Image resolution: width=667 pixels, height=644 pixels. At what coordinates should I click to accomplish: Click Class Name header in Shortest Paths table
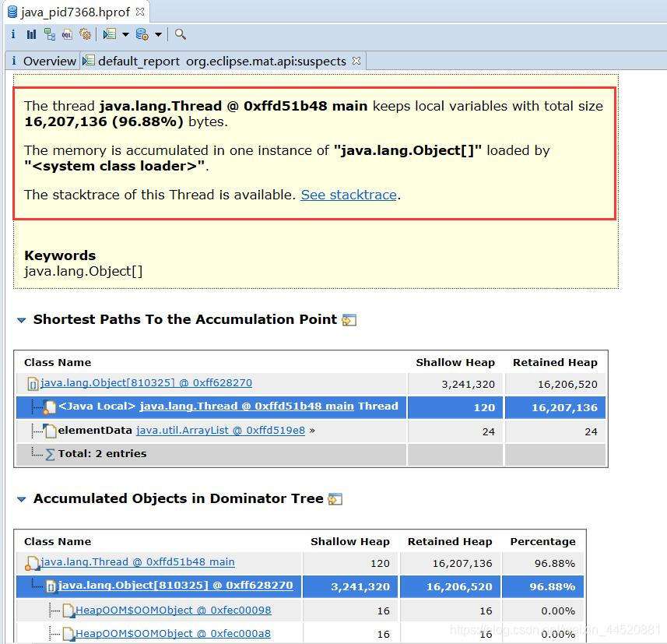point(58,363)
